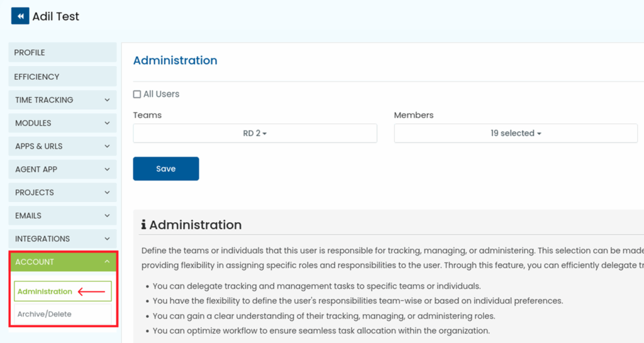Expand the AGENT APP chevron
Image resolution: width=644 pixels, height=343 pixels.
point(107,170)
